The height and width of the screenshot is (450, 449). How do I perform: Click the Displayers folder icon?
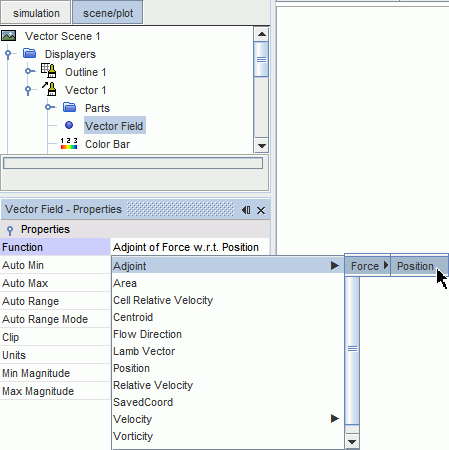tap(30, 53)
